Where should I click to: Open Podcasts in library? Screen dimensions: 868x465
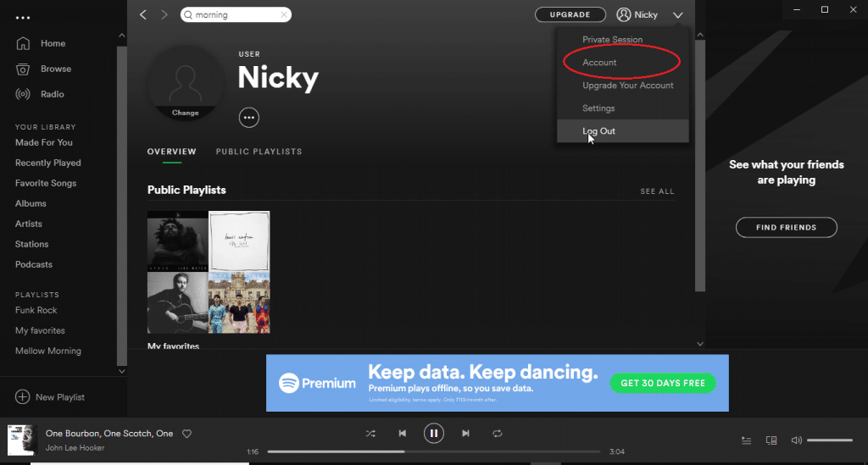34,264
